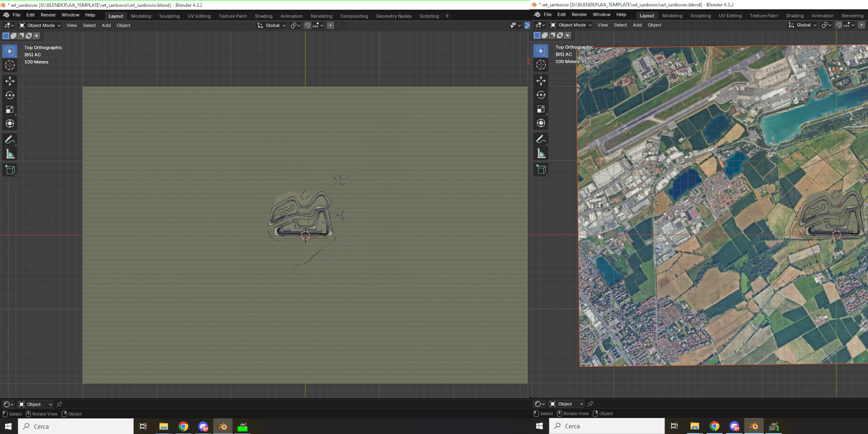This screenshot has width=868, height=434.
Task: Activate the Cursor tool in right window
Action: pos(541,65)
